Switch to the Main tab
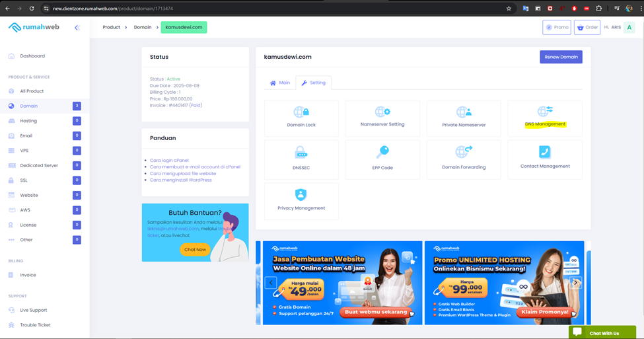 click(x=279, y=83)
